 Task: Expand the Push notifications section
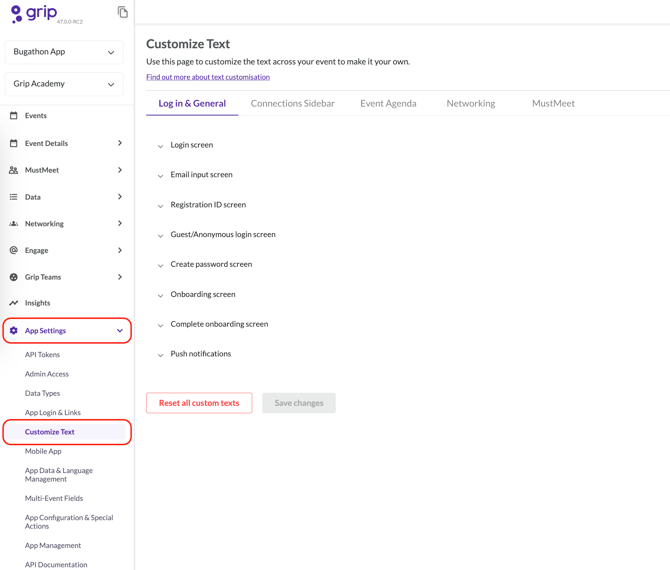(x=200, y=354)
